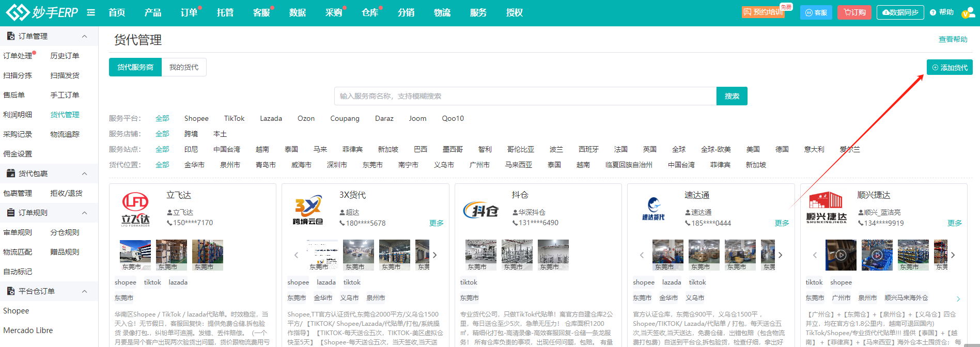Filter service platform by Lazada
980x347 pixels.
(271, 118)
